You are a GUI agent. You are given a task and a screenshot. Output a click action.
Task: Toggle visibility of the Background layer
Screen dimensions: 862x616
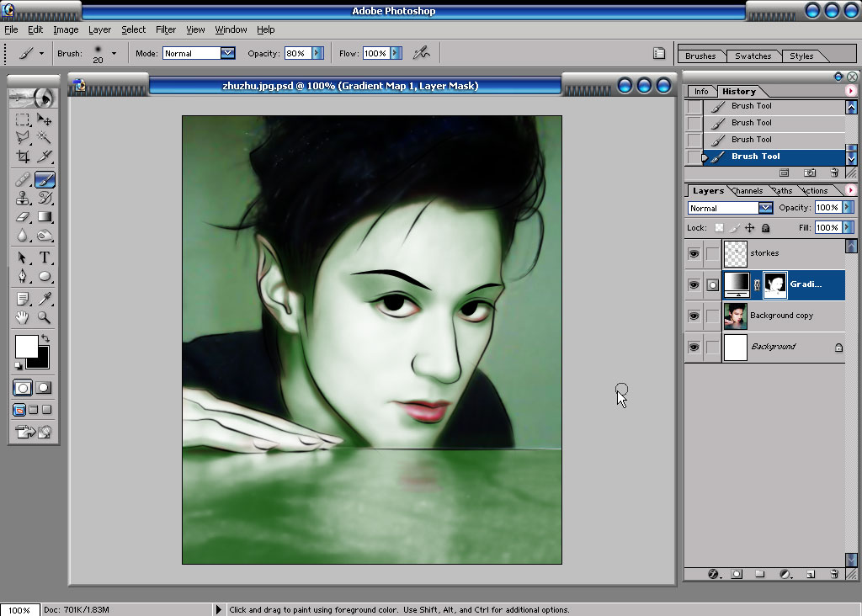pos(694,348)
